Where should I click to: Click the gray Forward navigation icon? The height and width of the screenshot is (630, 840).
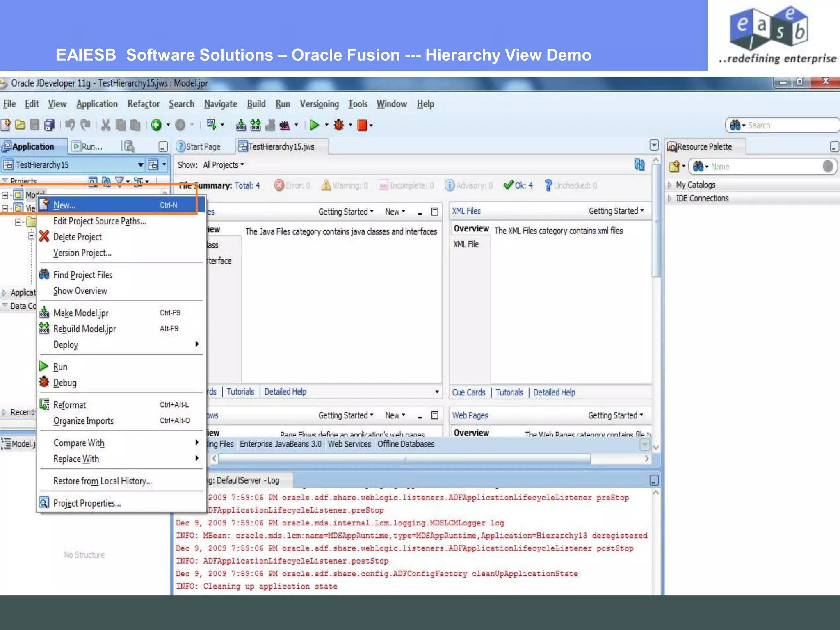(x=180, y=125)
